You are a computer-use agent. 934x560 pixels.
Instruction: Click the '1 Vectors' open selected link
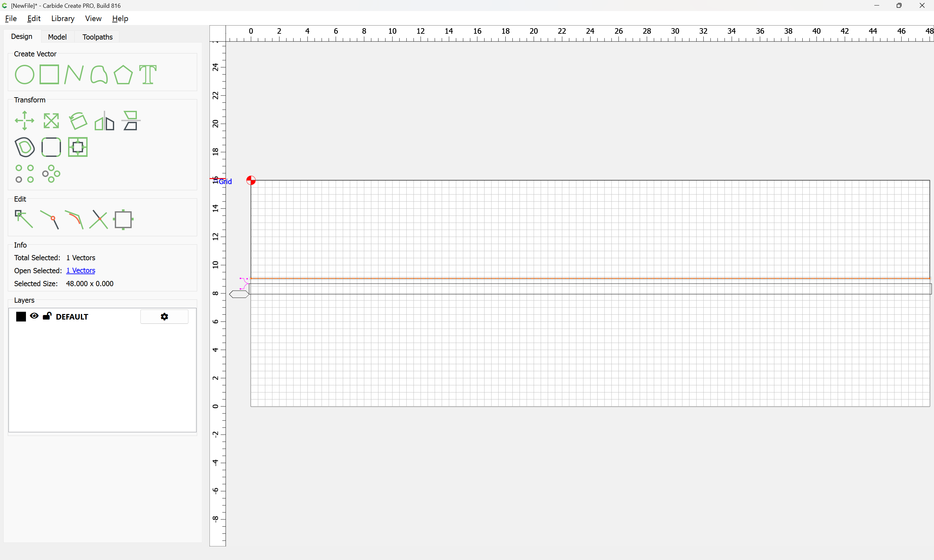tap(81, 271)
